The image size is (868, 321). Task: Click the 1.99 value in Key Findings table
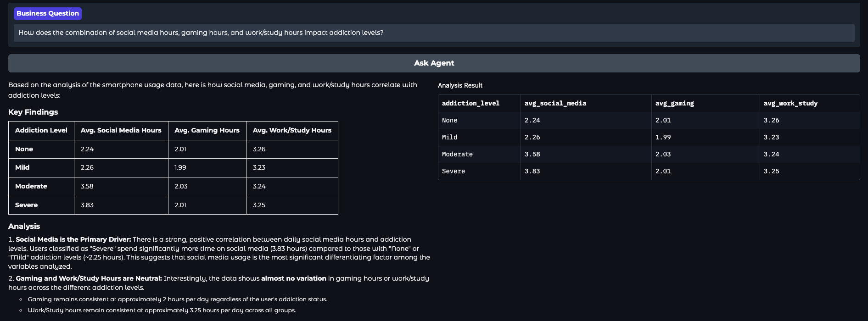(180, 168)
